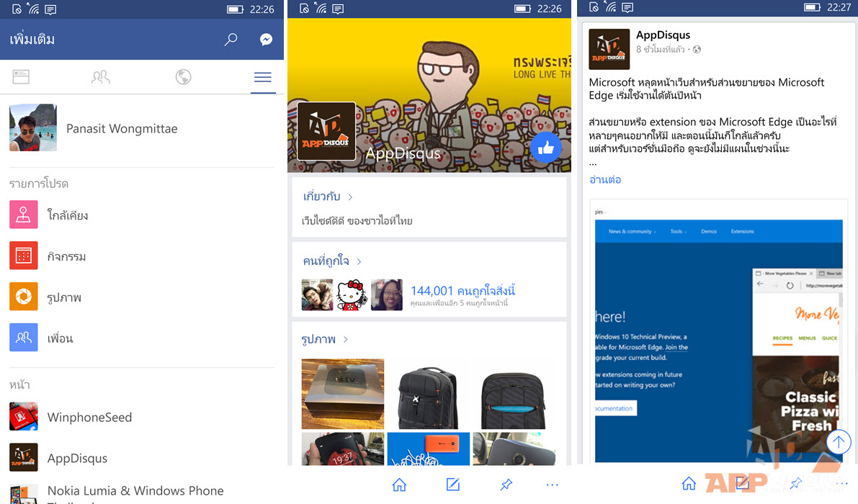Open the 144,001 likes count link
This screenshot has height=504, width=858.
(463, 291)
